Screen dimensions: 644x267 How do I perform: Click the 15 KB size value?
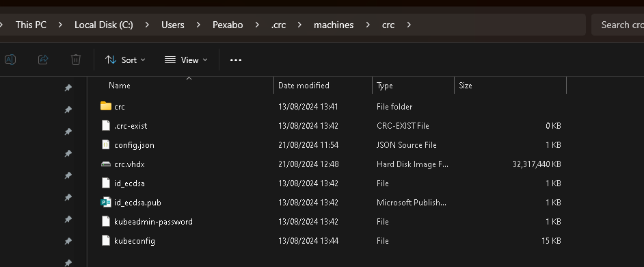551,241
